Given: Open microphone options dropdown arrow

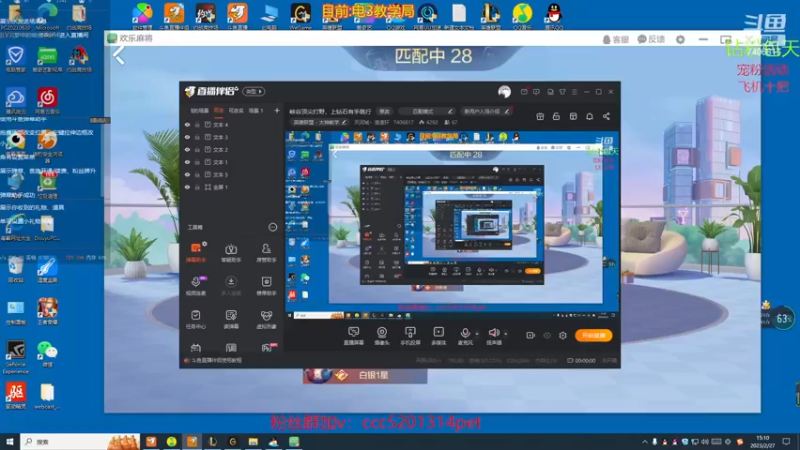Looking at the screenshot, I should point(477,334).
